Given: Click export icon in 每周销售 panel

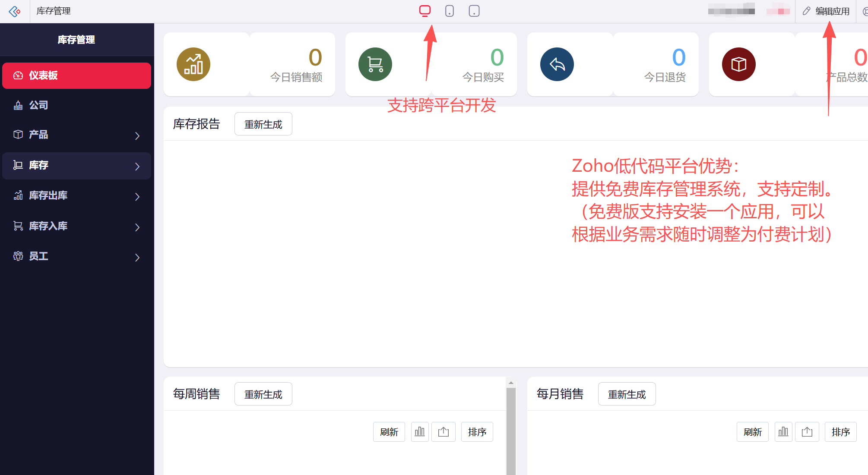Looking at the screenshot, I should tap(444, 432).
